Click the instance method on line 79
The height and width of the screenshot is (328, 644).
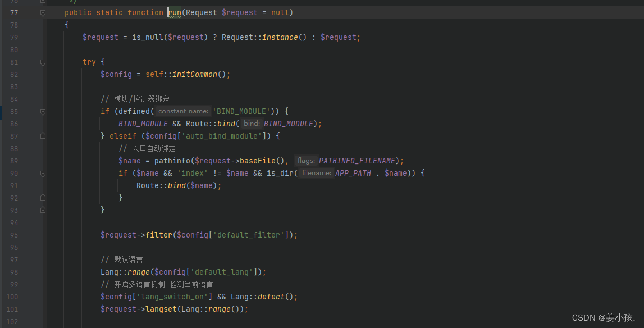click(x=280, y=38)
